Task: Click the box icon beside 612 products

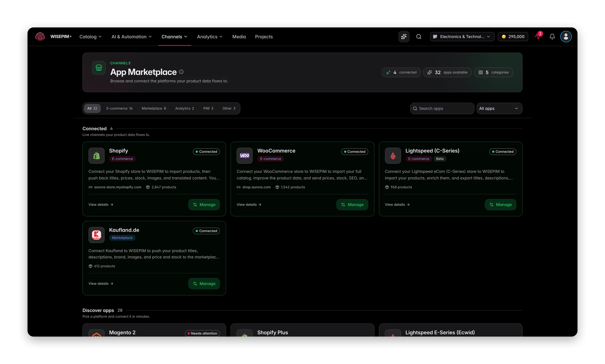Action: click(x=90, y=266)
